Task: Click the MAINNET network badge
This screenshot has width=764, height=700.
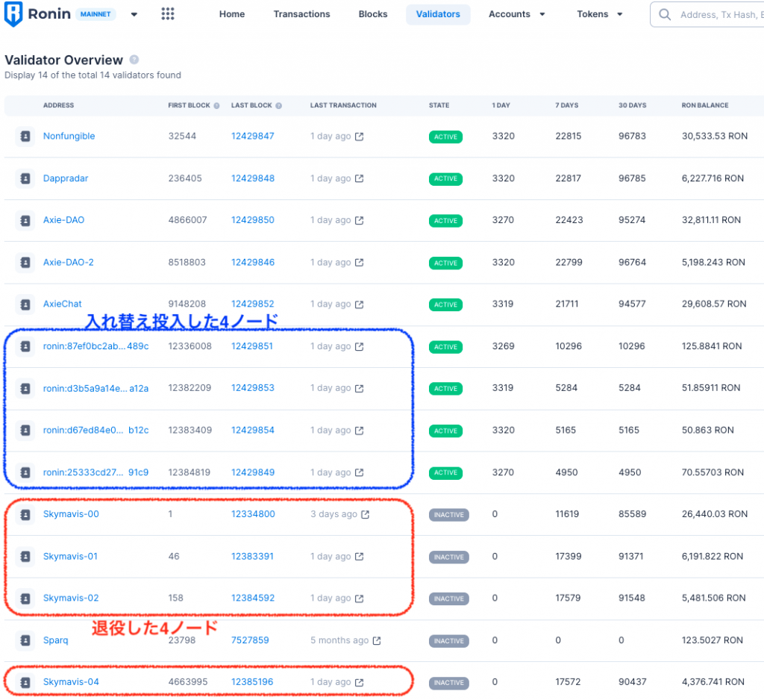Action: point(95,14)
